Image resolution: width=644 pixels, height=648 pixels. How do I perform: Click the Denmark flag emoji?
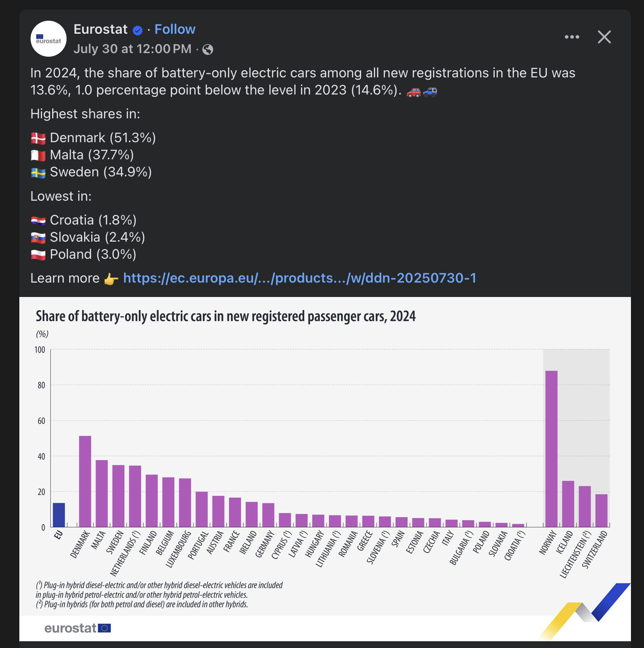(x=38, y=138)
